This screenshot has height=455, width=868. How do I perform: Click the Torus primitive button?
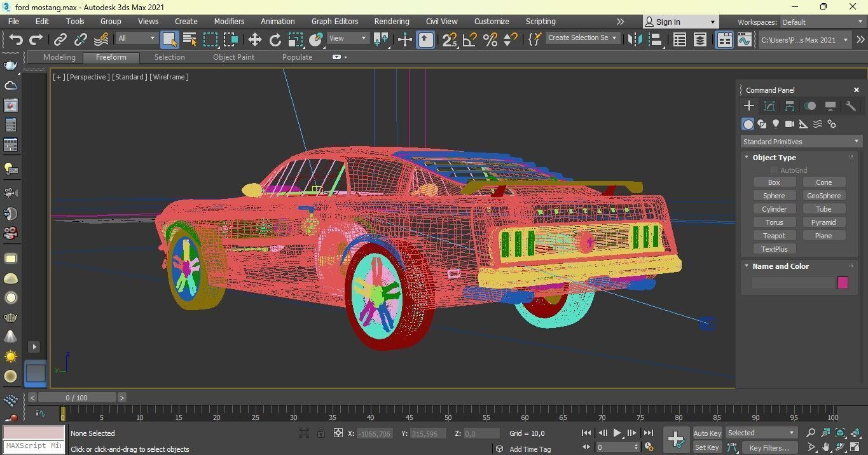pos(774,222)
